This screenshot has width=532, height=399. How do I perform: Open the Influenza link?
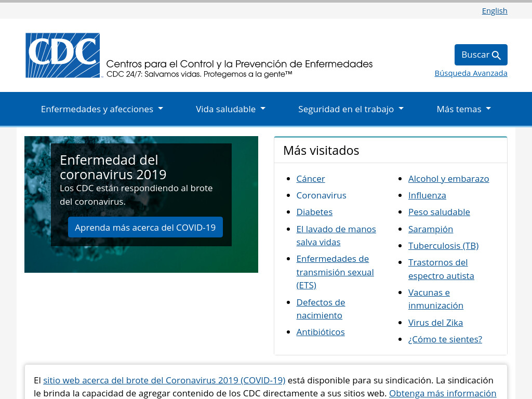427,195
